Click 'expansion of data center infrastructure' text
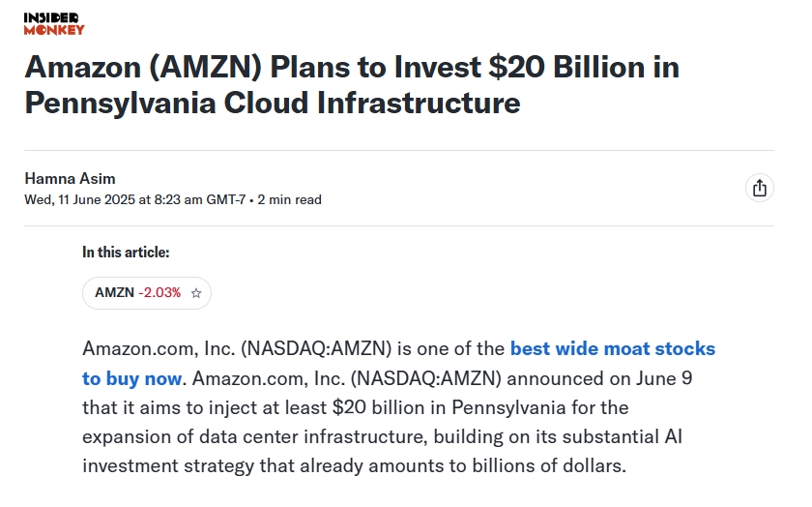This screenshot has height=507, width=812. click(x=255, y=436)
